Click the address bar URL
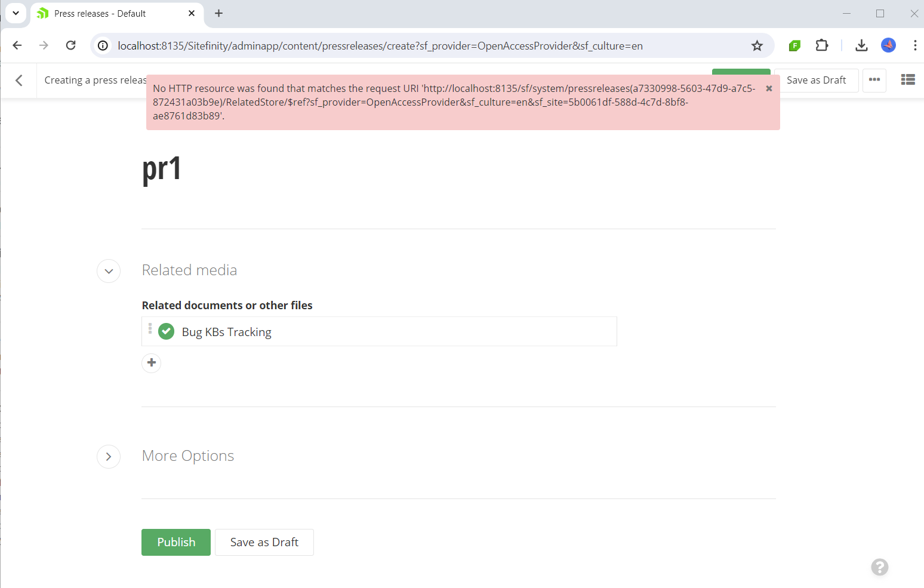This screenshot has height=588, width=924. click(x=380, y=46)
